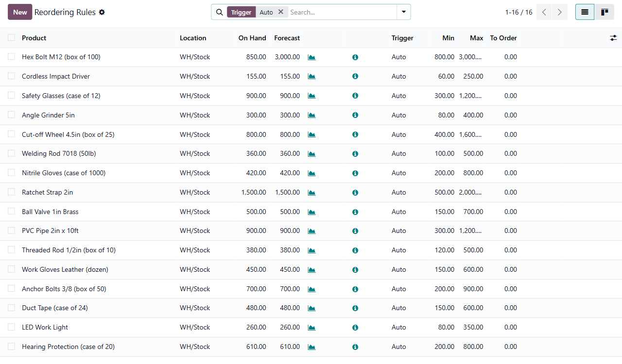Sort by Max column header

477,38
